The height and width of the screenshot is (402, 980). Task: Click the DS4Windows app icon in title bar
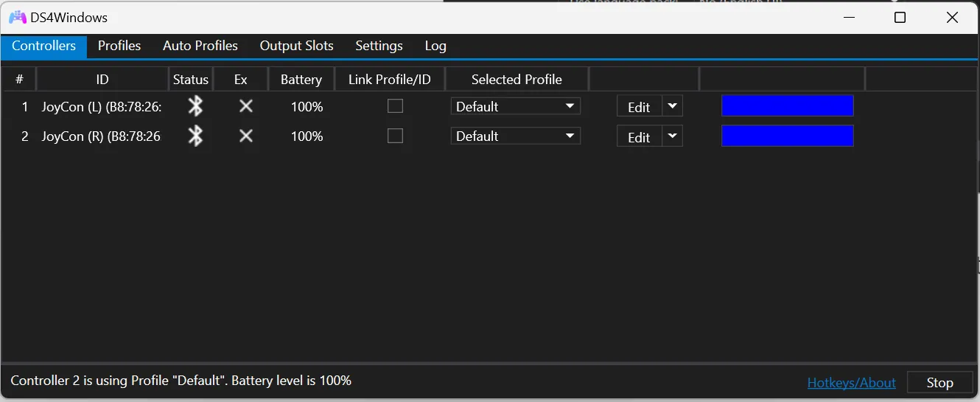[x=18, y=17]
